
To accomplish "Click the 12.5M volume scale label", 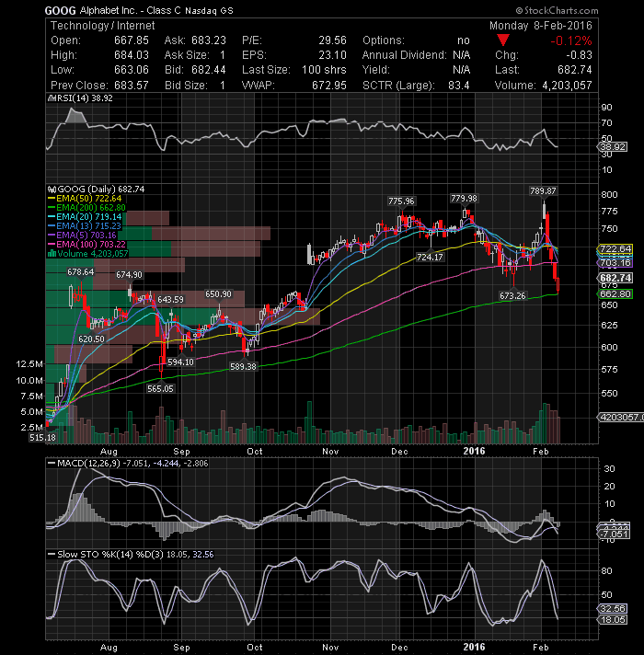I will [29, 364].
